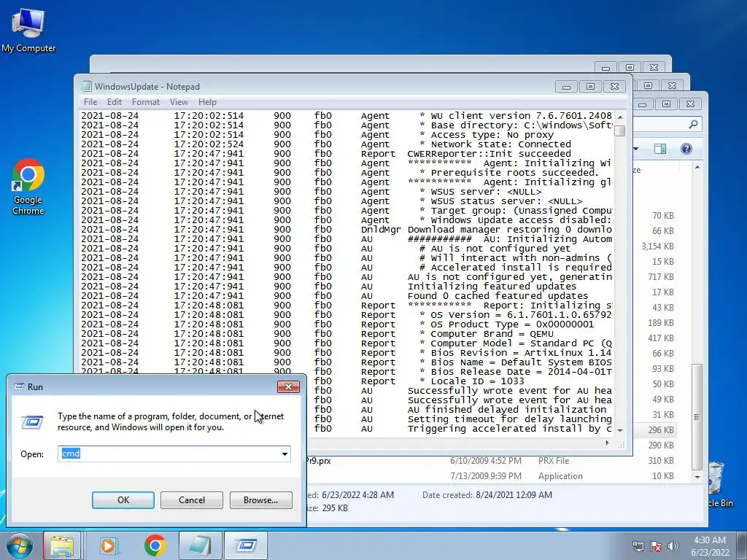
Task: Click 'AU finished delayed initialization' log line
Action: [507, 410]
